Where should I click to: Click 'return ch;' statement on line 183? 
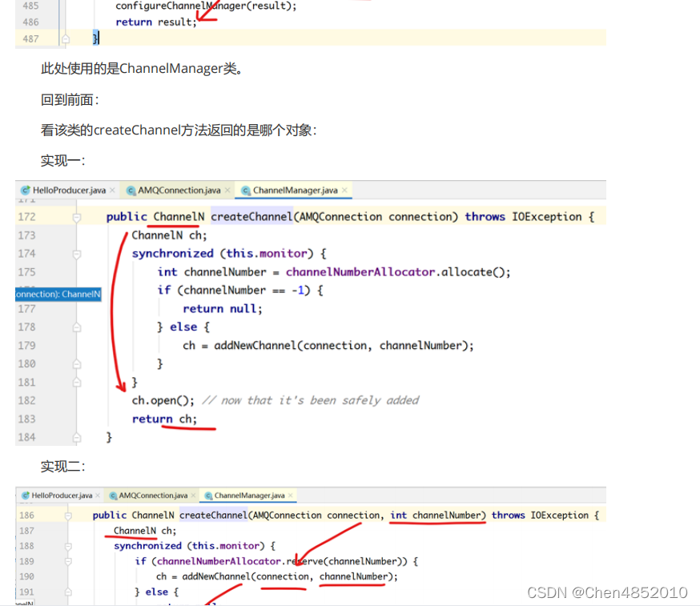[x=164, y=419]
